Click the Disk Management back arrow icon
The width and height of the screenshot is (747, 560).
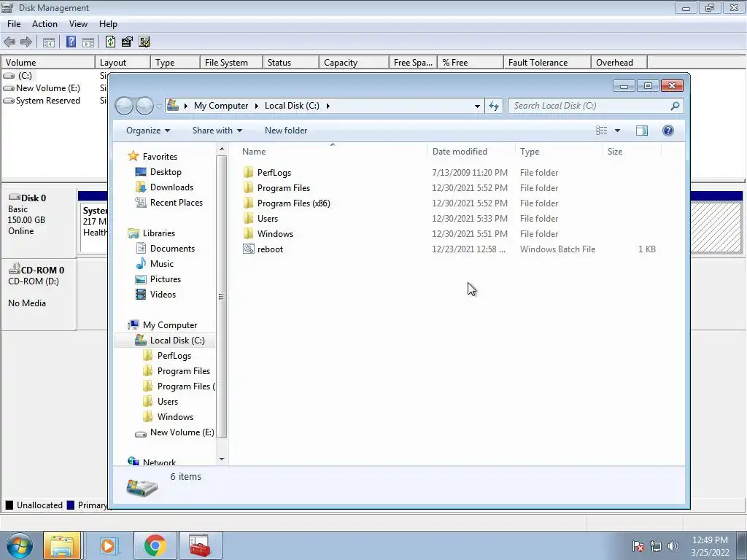tap(9, 42)
